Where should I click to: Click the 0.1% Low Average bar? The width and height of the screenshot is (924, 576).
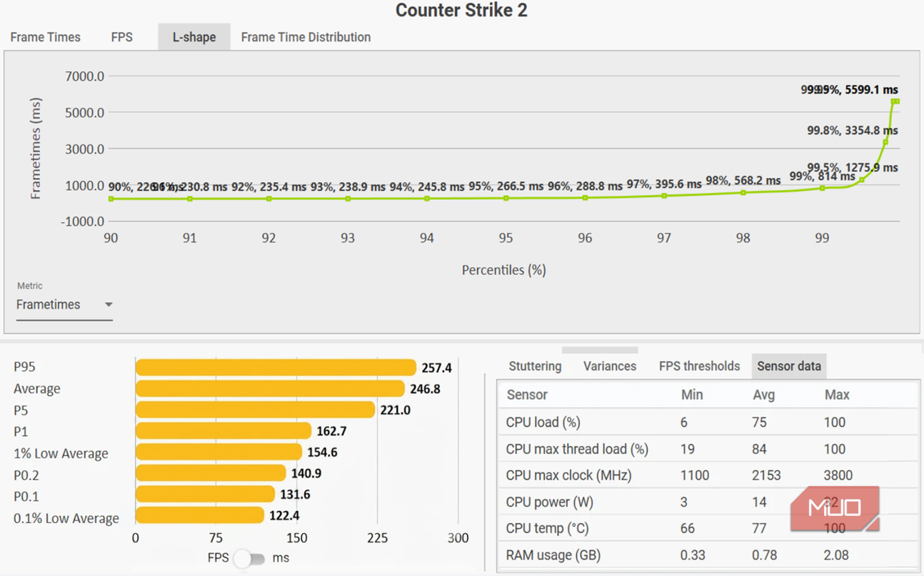point(200,515)
